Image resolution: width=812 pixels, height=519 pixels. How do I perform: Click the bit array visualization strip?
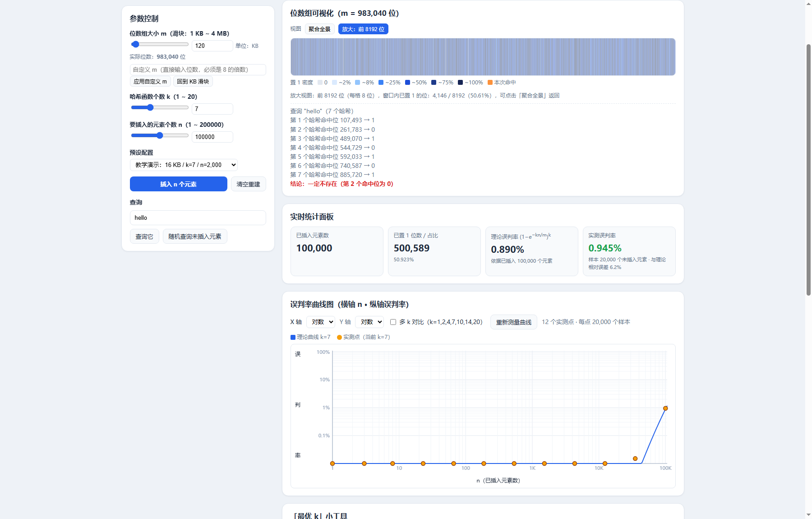pos(483,57)
